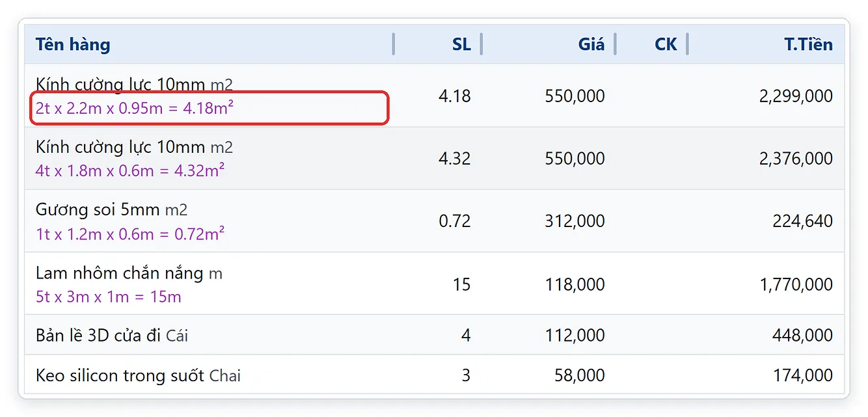Click the CK column header
Image resolution: width=868 pixels, height=417 pixels.
tap(666, 44)
